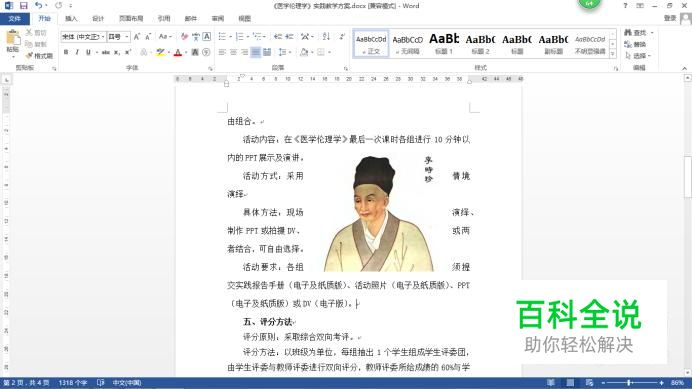Toggle subscript formatting
The height and width of the screenshot is (389, 692).
(117, 53)
